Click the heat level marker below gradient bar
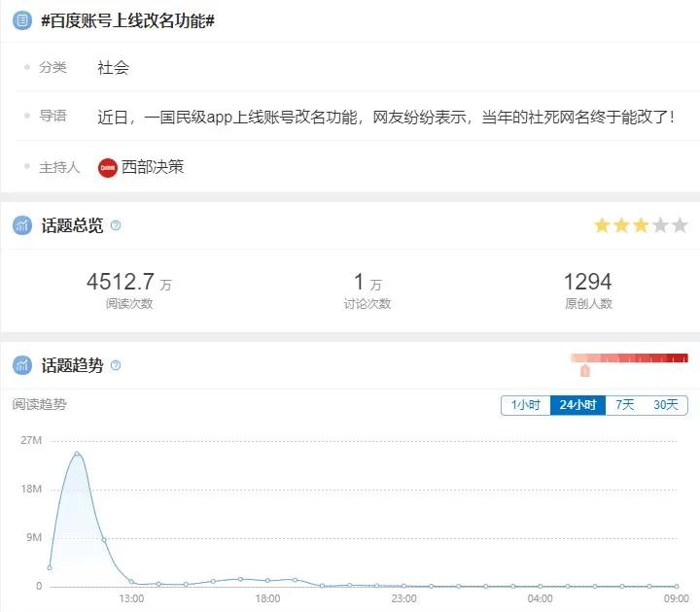Screen dimensions: 700x612 pyautogui.click(x=585, y=370)
